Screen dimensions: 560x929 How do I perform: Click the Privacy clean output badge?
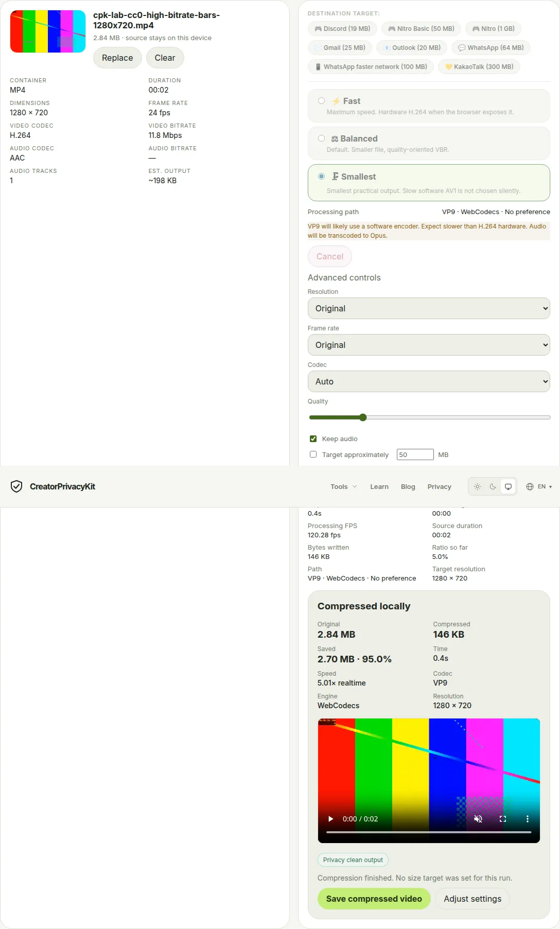point(353,860)
